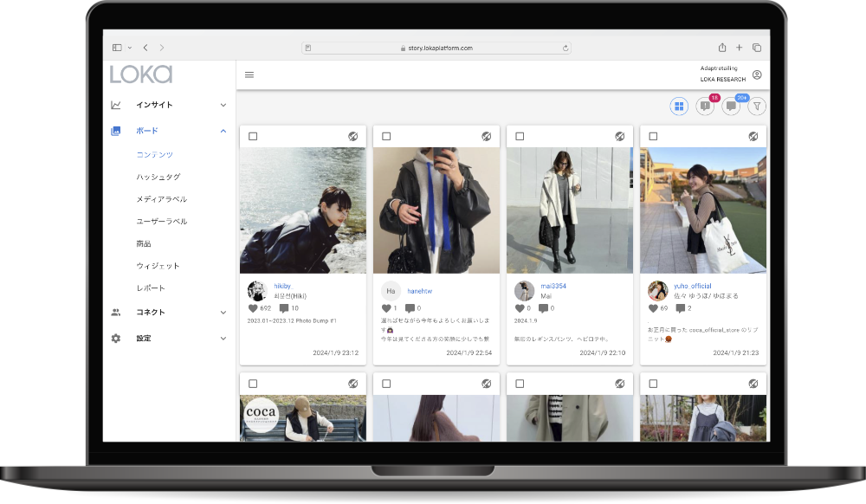Click the hamburger menu icon in header
Viewport: 866px width, 504px height.
(249, 75)
